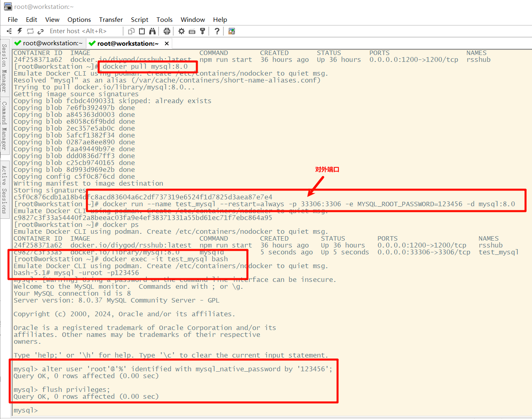Screen dimensions: 532x419
Task: Open the Session Manager toolbar icon
Action: pyautogui.click(x=9, y=31)
